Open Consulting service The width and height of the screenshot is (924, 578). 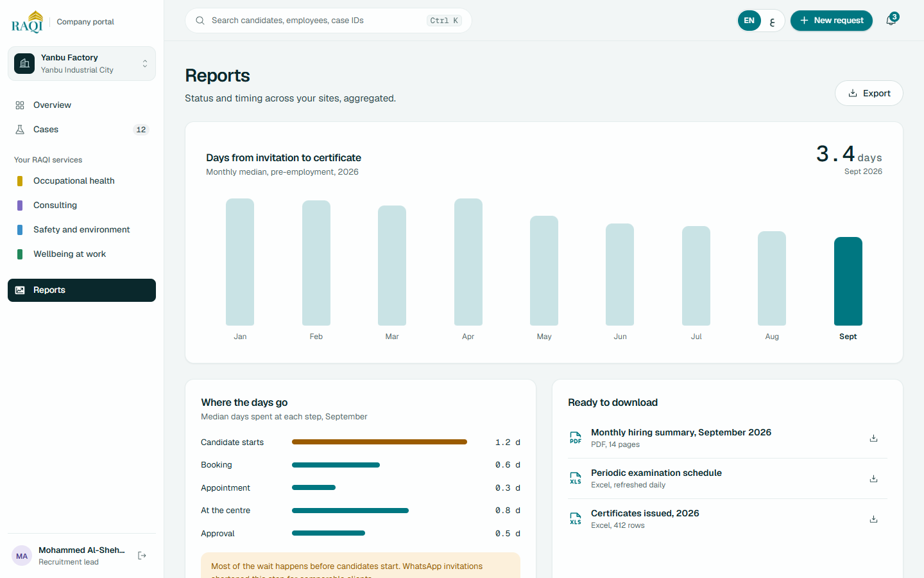pos(81,206)
